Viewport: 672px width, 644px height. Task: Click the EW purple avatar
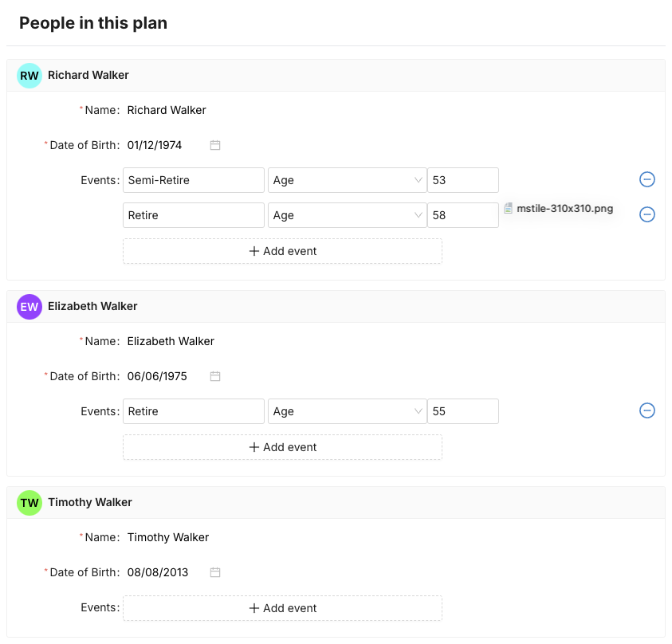[29, 307]
